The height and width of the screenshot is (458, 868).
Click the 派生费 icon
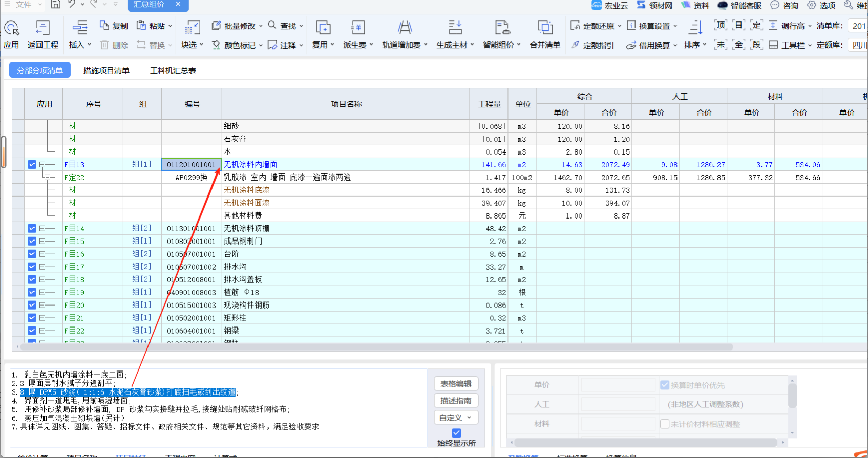[x=357, y=28]
